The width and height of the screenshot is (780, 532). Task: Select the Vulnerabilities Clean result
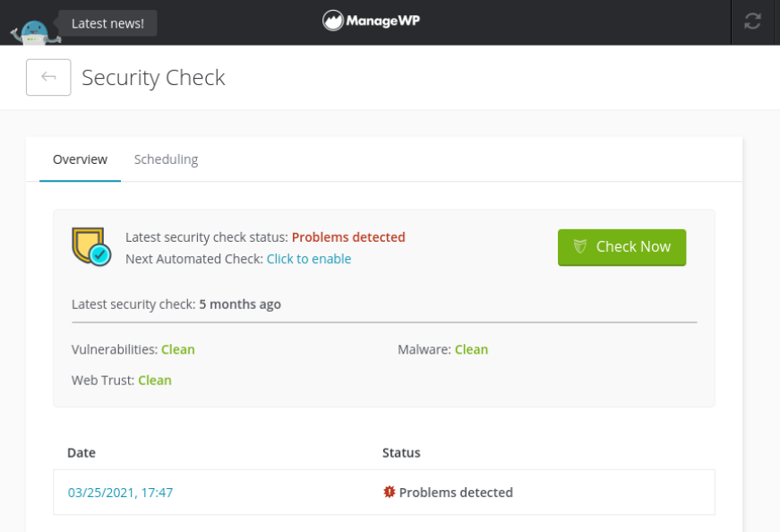177,349
